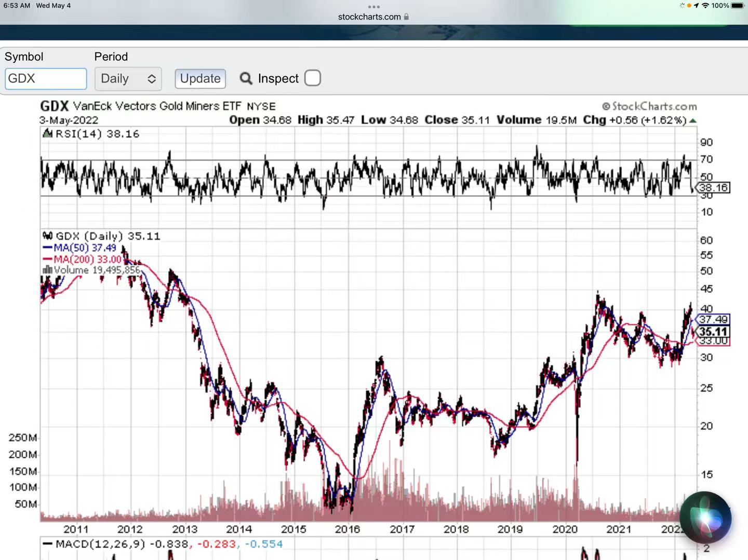Click the Open 34.68 value in header

tap(260, 120)
